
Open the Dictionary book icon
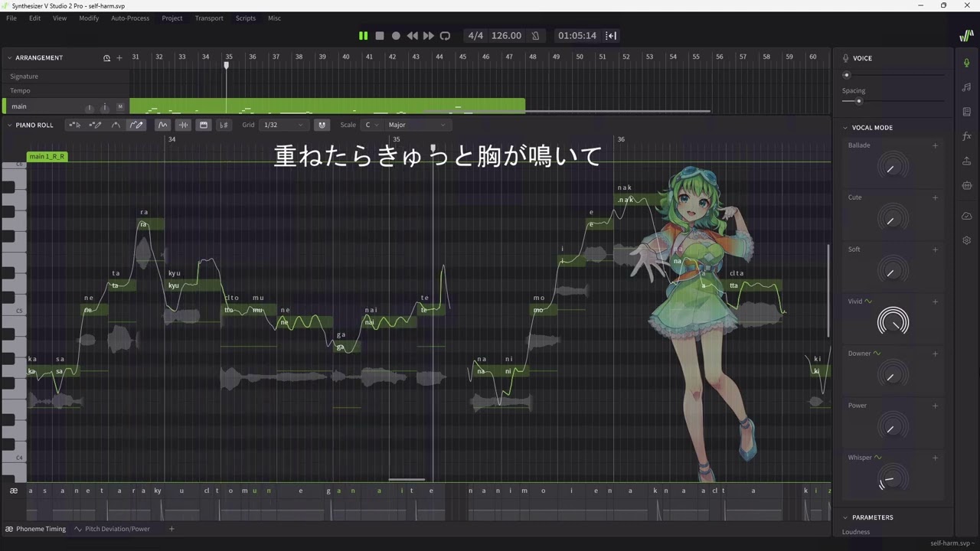[x=966, y=112]
